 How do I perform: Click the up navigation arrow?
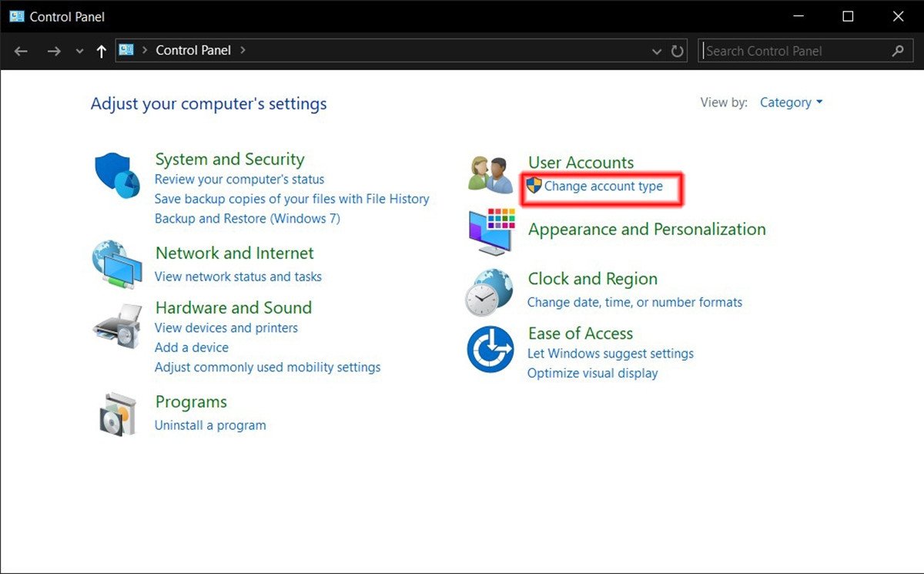pyautogui.click(x=101, y=50)
